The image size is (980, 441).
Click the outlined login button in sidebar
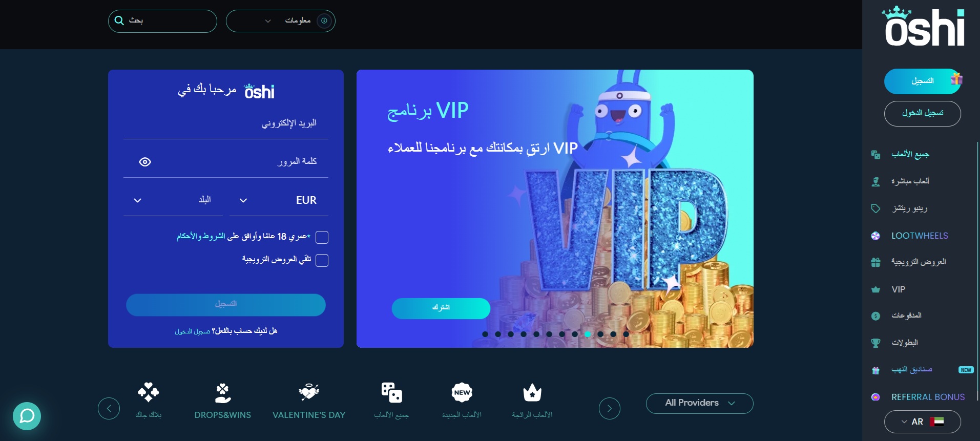tap(922, 113)
